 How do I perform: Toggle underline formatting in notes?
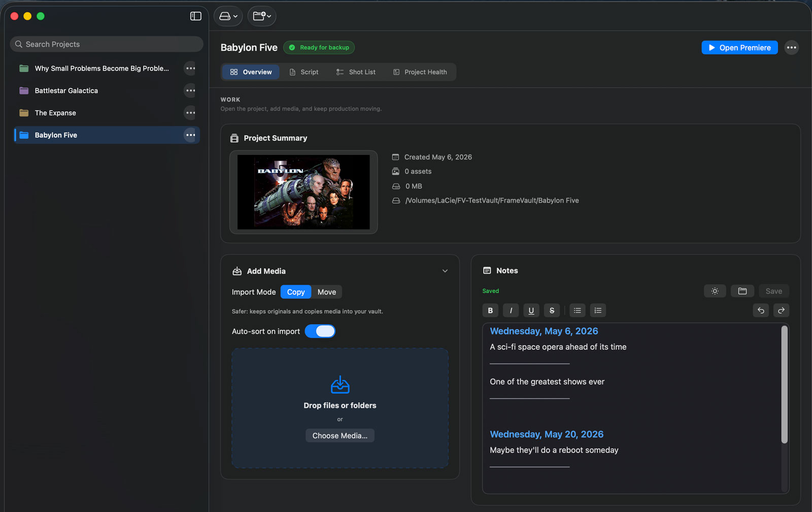pyautogui.click(x=531, y=310)
